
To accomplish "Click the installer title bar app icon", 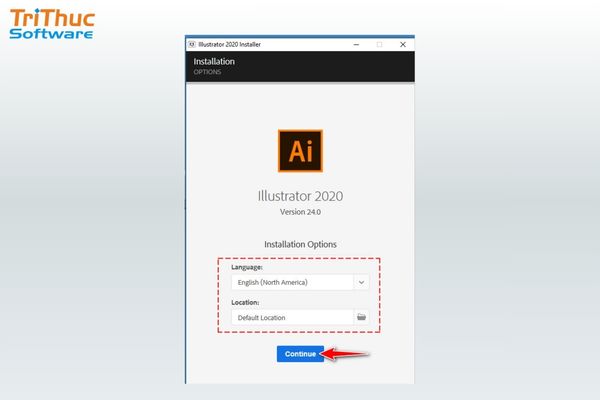I will 192,44.
